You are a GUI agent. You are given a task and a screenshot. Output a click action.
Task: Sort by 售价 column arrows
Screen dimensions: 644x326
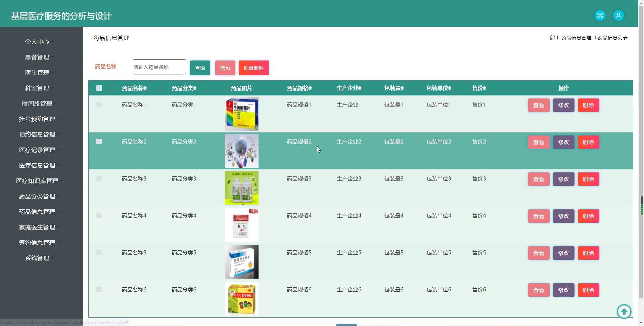point(485,88)
